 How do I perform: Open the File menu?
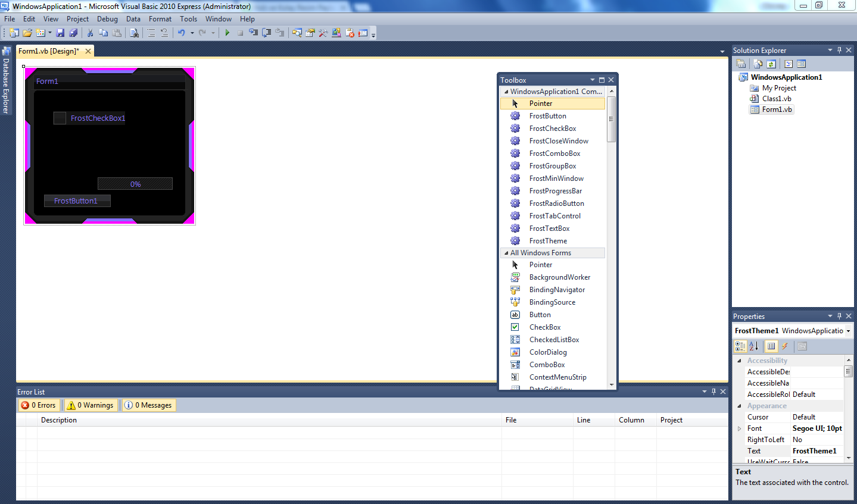[10, 19]
